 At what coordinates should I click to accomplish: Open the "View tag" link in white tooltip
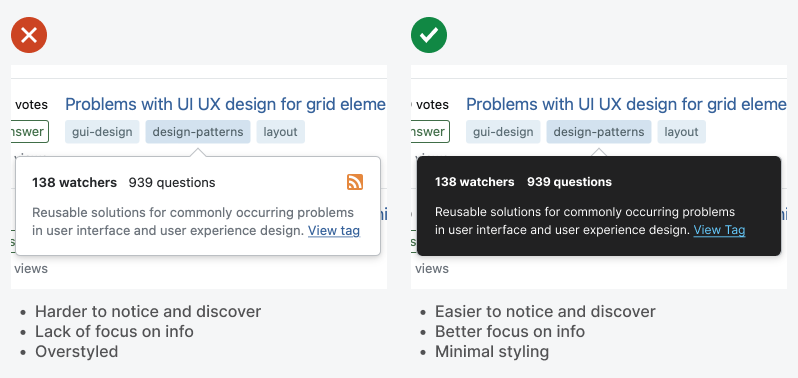click(x=334, y=230)
